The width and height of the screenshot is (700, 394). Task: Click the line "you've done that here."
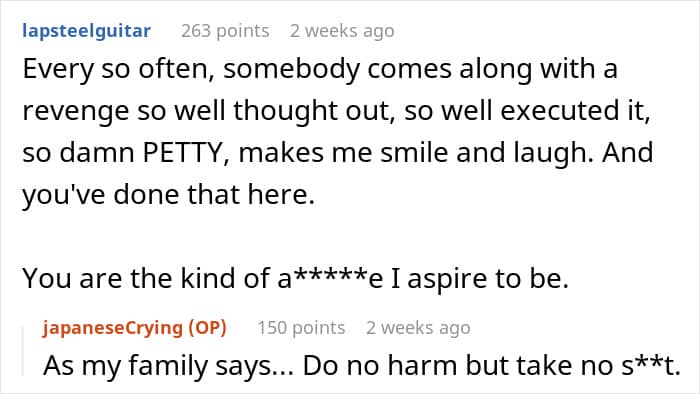click(x=169, y=195)
